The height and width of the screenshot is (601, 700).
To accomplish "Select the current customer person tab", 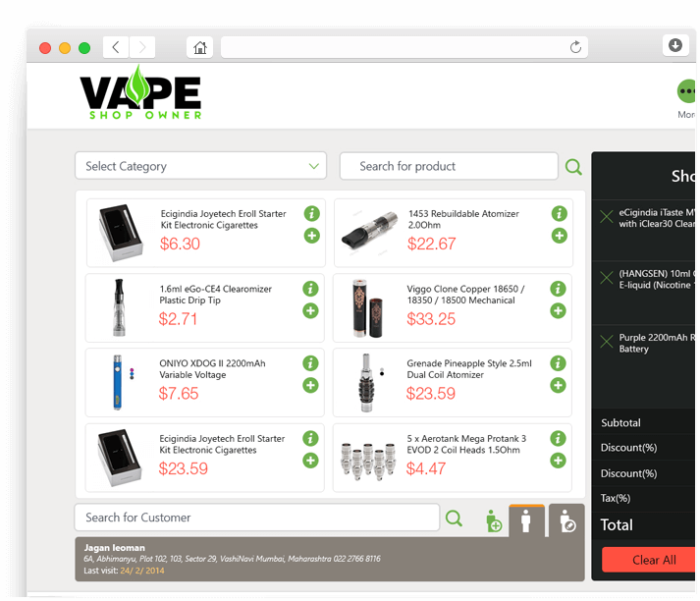I will [526, 520].
